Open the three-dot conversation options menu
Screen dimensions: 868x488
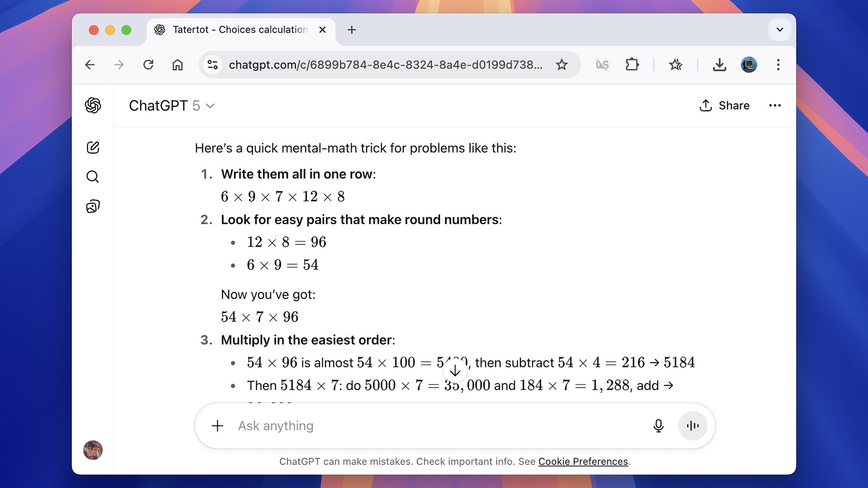775,105
